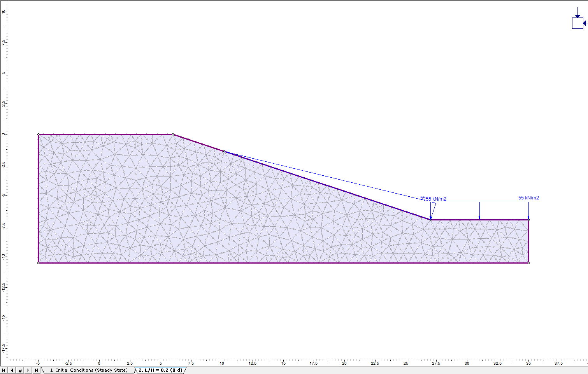The image size is (588, 374).
Task: Select the slope toe vertex with load arrow
Action: pos(430,220)
